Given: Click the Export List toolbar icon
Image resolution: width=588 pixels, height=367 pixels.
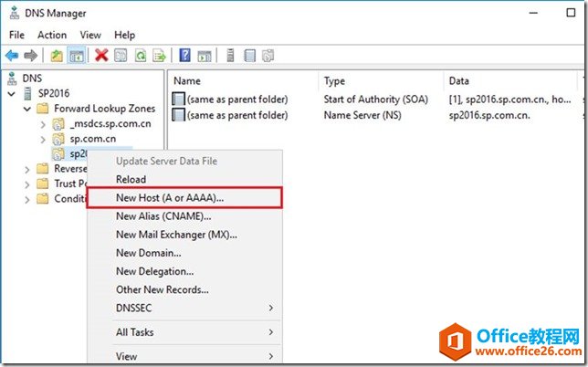Looking at the screenshot, I should pos(160,56).
